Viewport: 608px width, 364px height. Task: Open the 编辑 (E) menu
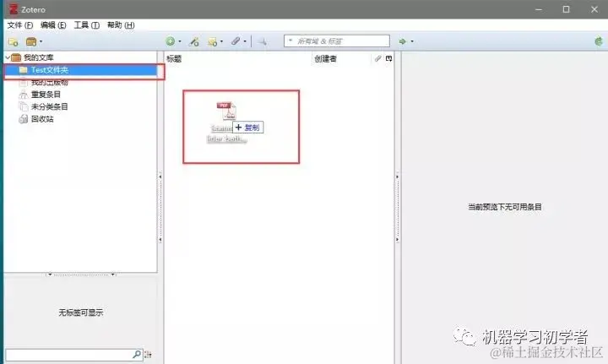pyautogui.click(x=53, y=25)
